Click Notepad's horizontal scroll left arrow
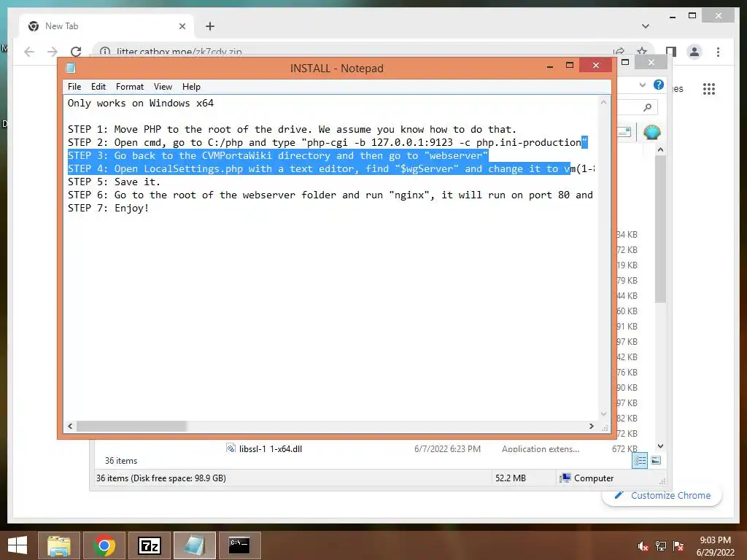The width and height of the screenshot is (747, 560). [70, 426]
